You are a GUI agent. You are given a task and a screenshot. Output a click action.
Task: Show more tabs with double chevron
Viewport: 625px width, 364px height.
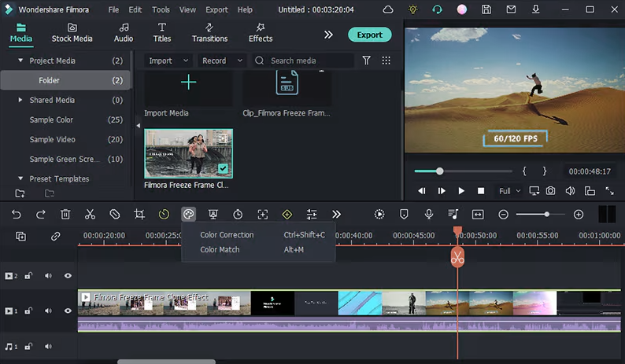[x=328, y=35]
